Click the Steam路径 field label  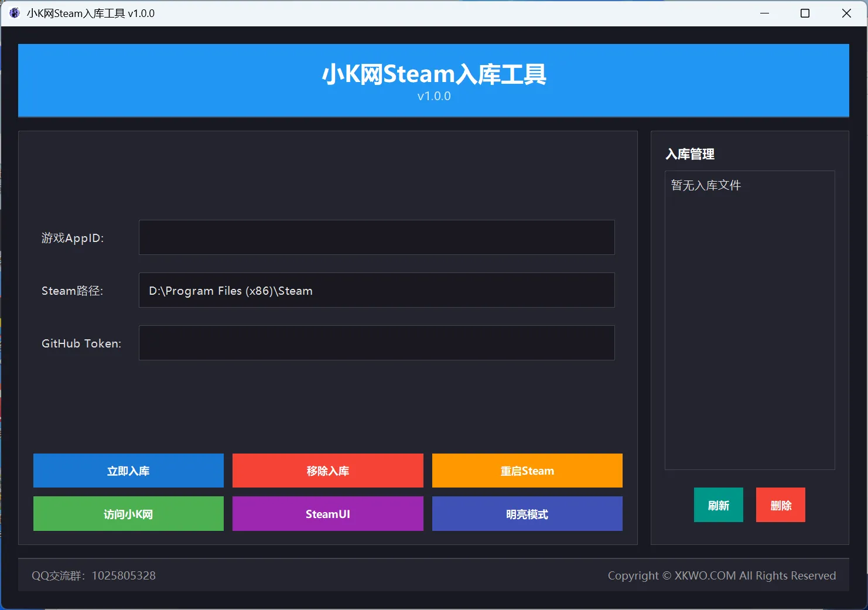(72, 290)
